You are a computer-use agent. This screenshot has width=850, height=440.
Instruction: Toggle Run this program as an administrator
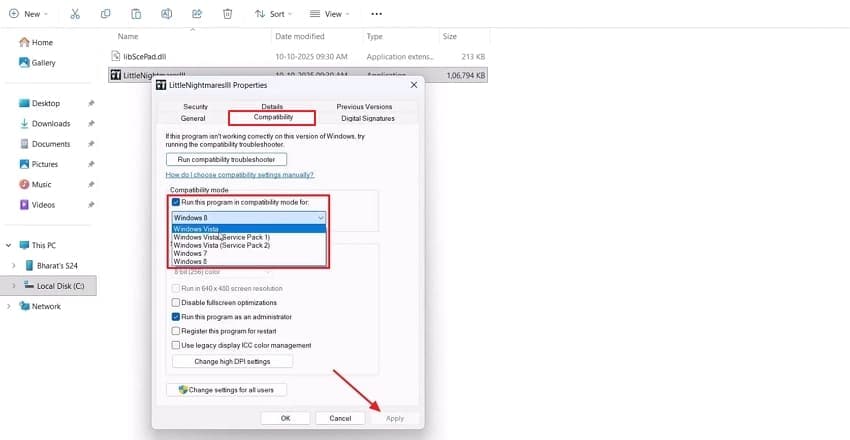(176, 317)
